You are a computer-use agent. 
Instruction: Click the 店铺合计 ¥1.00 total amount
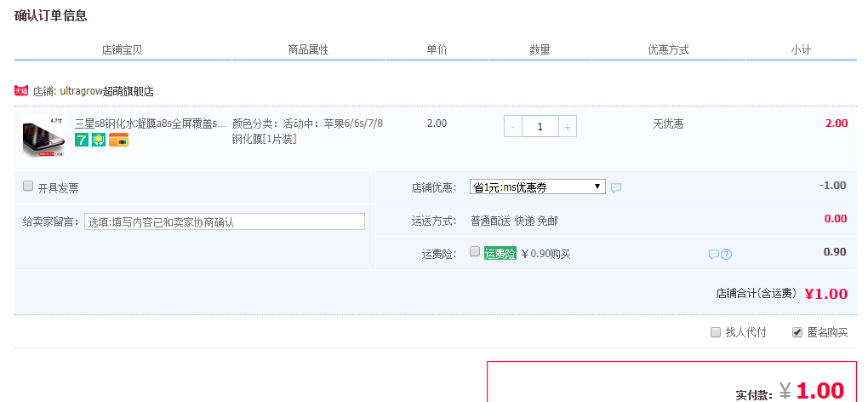(826, 294)
